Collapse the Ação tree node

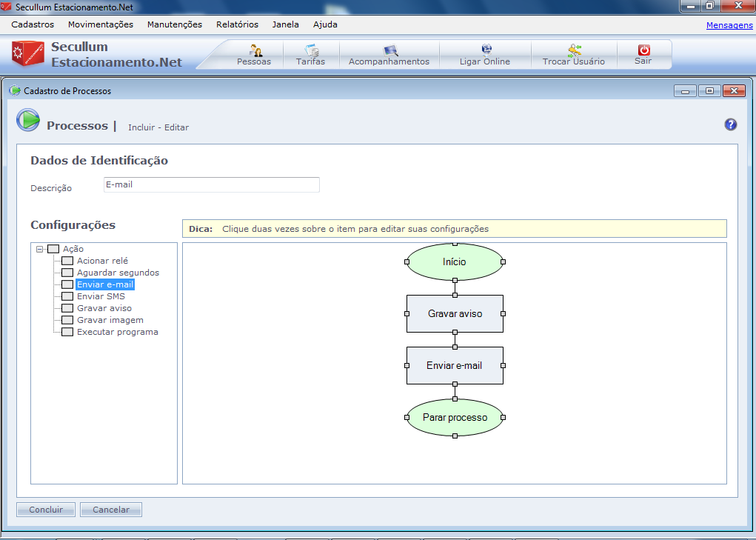coord(39,250)
